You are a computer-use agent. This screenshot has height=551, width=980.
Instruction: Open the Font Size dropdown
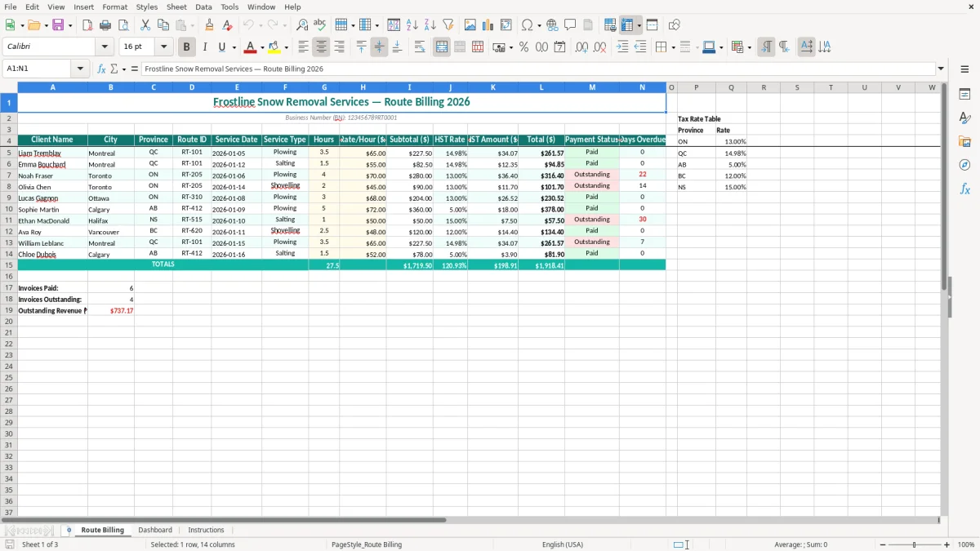[x=163, y=47]
